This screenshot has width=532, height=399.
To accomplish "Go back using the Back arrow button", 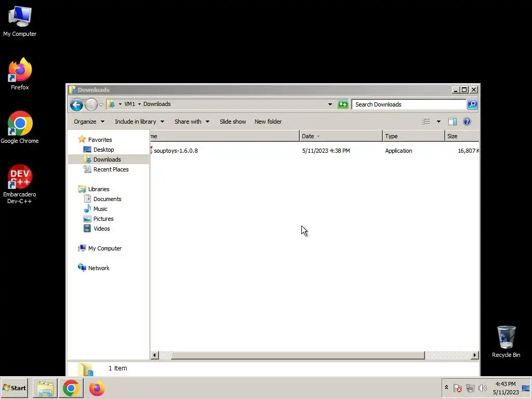I will coord(77,104).
